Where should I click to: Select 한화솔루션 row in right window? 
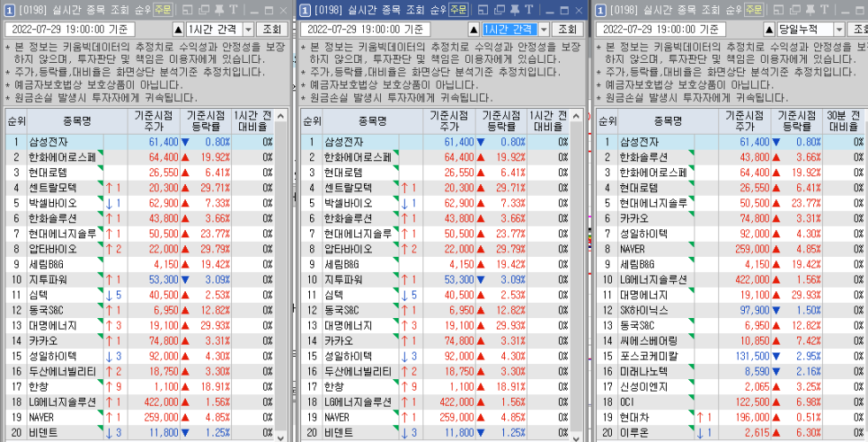point(731,157)
